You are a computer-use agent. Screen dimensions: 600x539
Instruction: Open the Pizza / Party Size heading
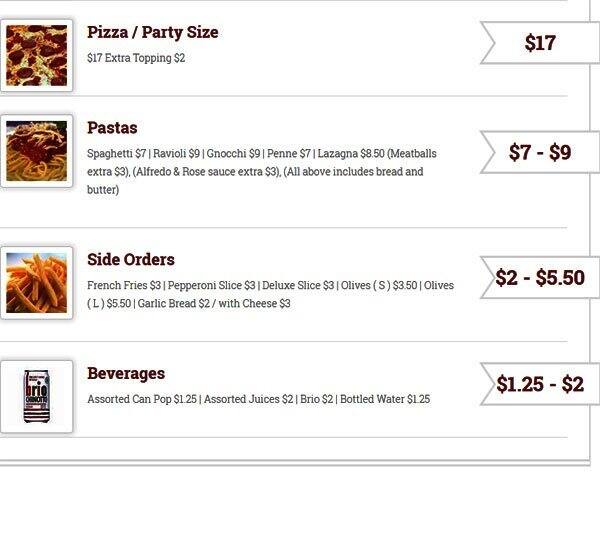click(152, 32)
